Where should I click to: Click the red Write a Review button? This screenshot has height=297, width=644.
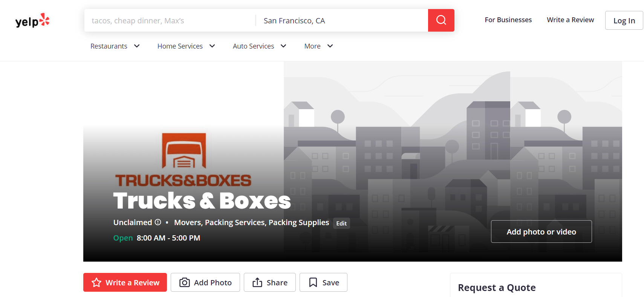[x=125, y=282]
